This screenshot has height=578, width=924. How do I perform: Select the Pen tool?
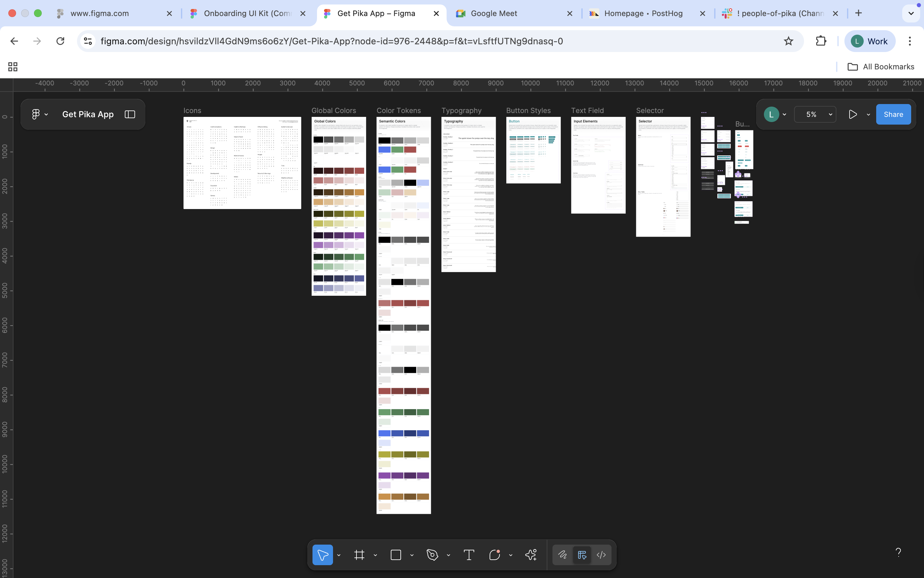(432, 555)
